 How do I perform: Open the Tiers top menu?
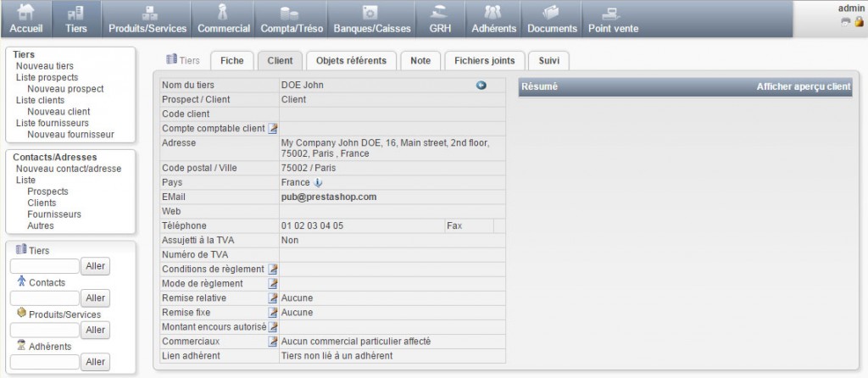pyautogui.click(x=75, y=19)
